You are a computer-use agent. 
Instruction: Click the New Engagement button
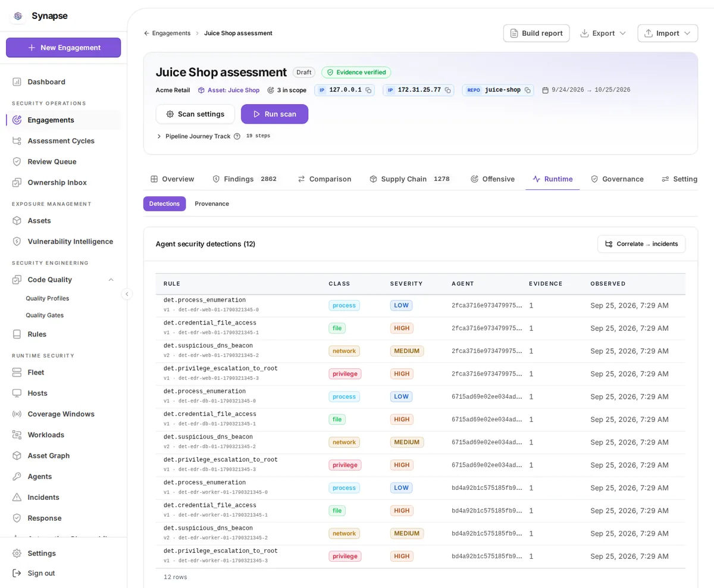64,48
